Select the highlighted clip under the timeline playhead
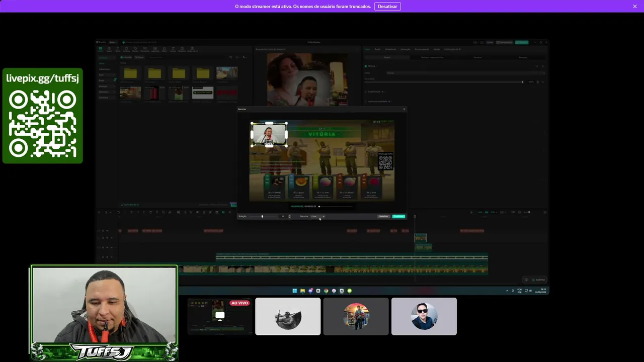The height and width of the screenshot is (362, 644). [x=421, y=238]
